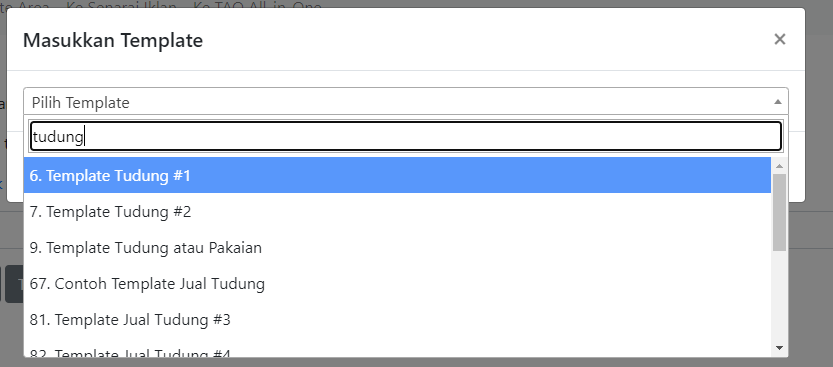The image size is (833, 367).
Task: Select partially visible '82. Template Jual Tudung #4'
Action: pos(397,348)
